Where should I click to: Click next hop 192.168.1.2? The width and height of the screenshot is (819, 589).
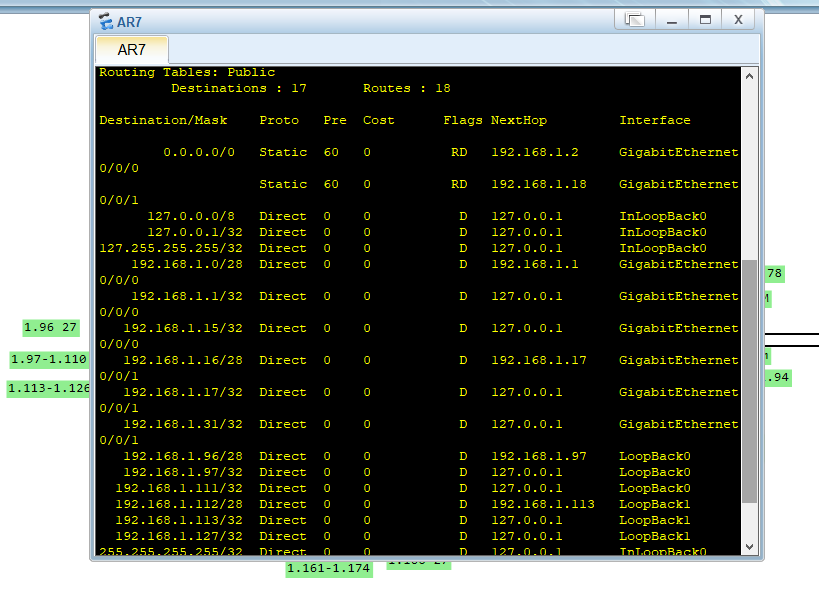coord(535,152)
